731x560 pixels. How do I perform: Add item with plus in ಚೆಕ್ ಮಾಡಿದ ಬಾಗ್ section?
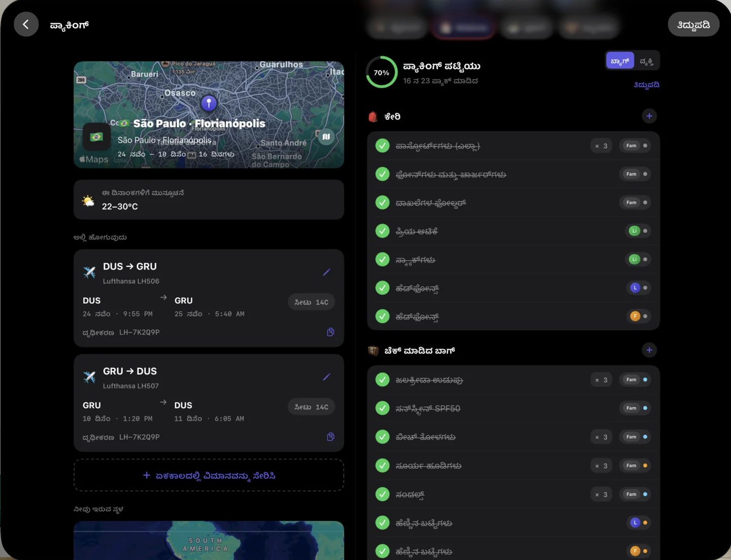649,350
